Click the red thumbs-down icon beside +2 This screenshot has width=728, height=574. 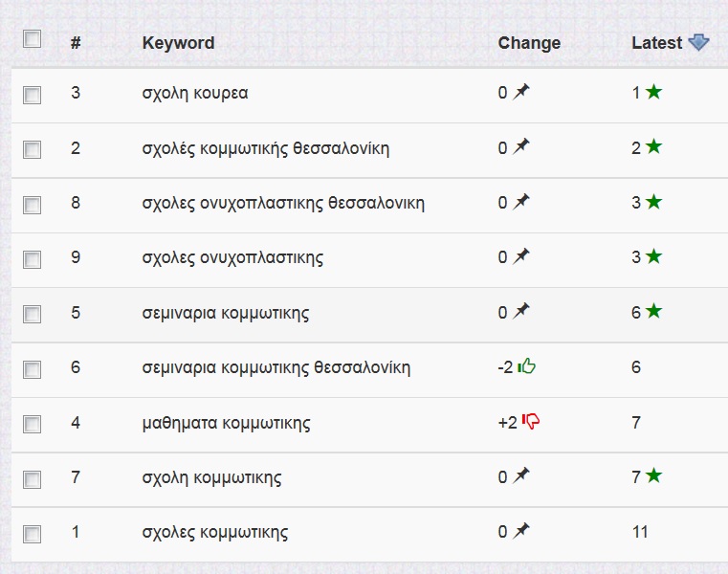[531, 422]
